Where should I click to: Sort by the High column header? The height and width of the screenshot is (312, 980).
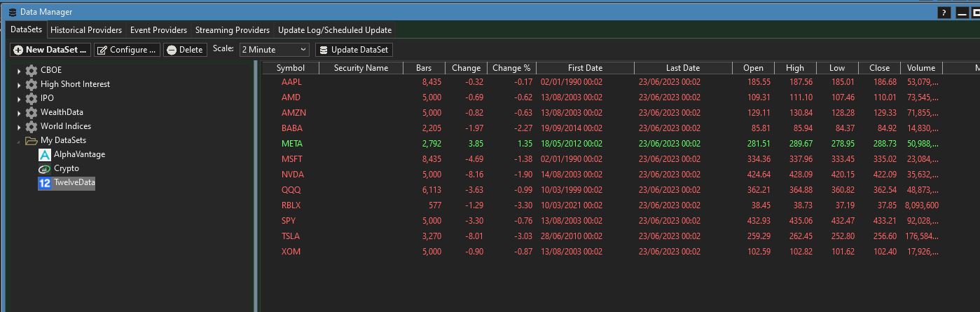pyautogui.click(x=795, y=68)
